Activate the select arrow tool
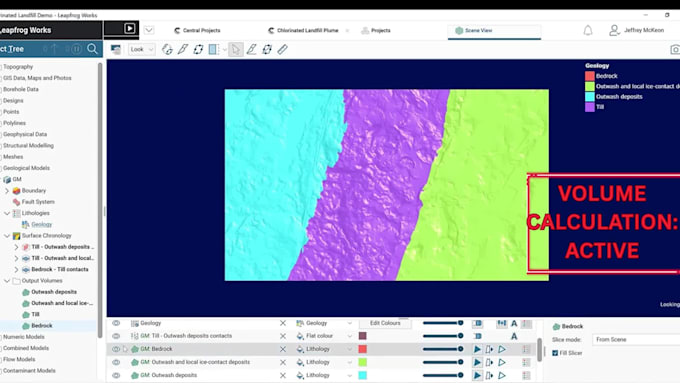Viewport: 680px width, 383px height. click(235, 49)
